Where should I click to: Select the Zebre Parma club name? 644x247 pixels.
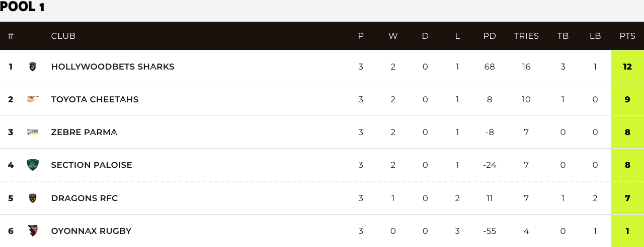[x=84, y=132]
